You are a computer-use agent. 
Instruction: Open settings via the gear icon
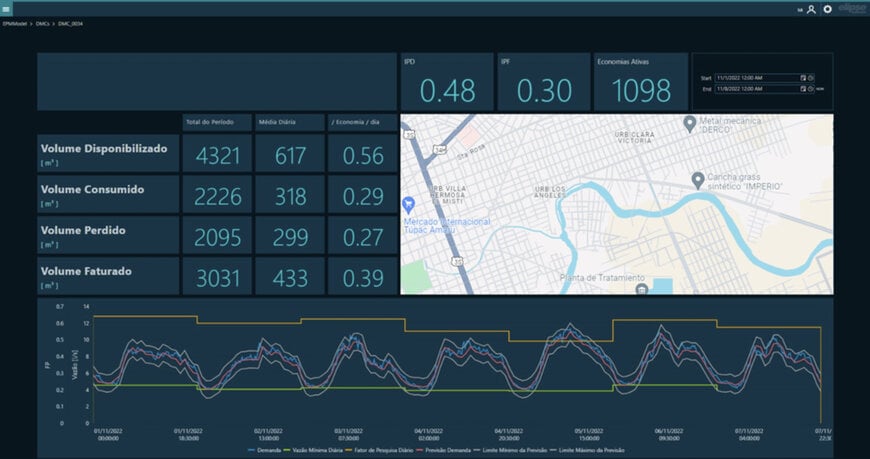[827, 9]
